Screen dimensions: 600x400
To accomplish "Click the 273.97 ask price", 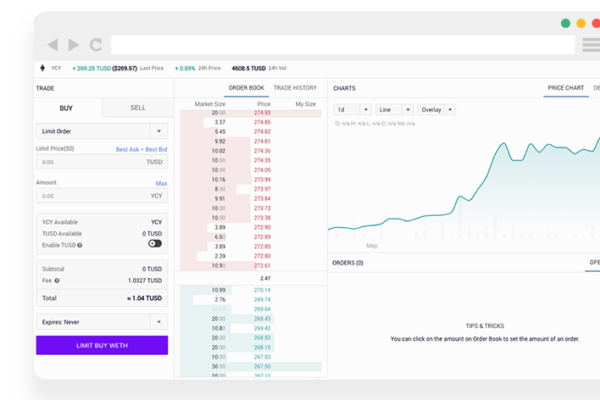I will (262, 189).
